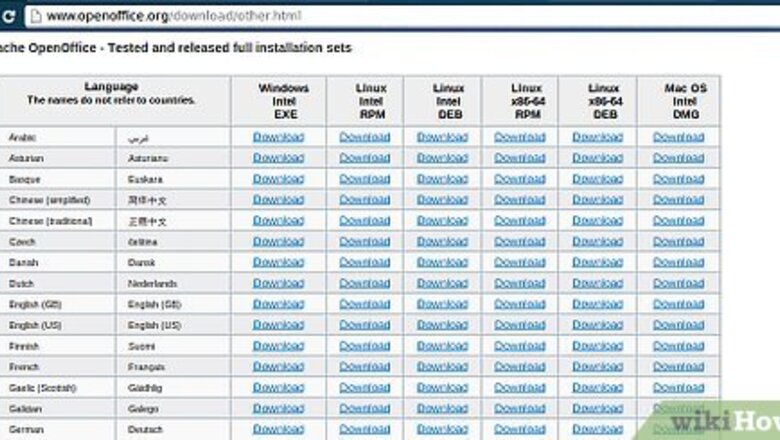This screenshot has width=780, height=440.
Task: Click the Windows Intel EXE column header
Action: [x=279, y=101]
